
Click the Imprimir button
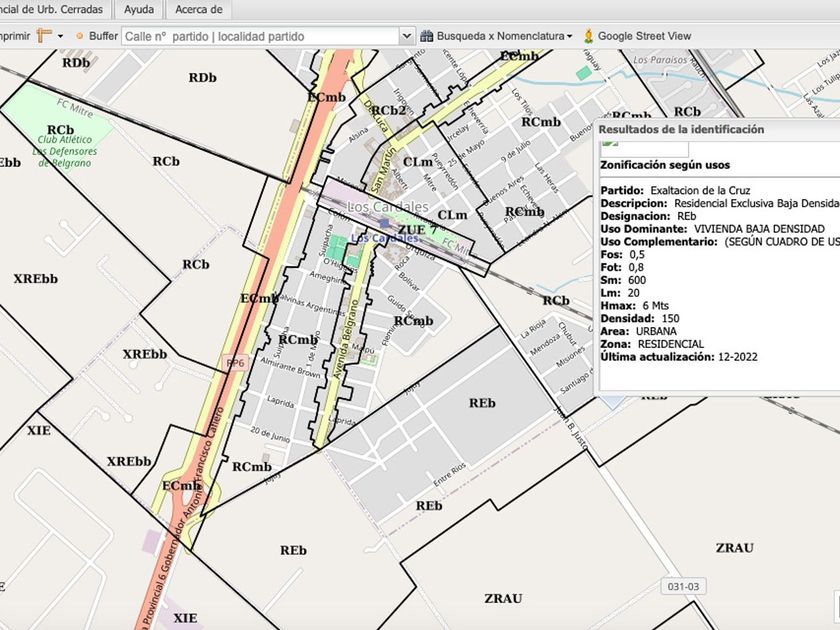coord(14,36)
